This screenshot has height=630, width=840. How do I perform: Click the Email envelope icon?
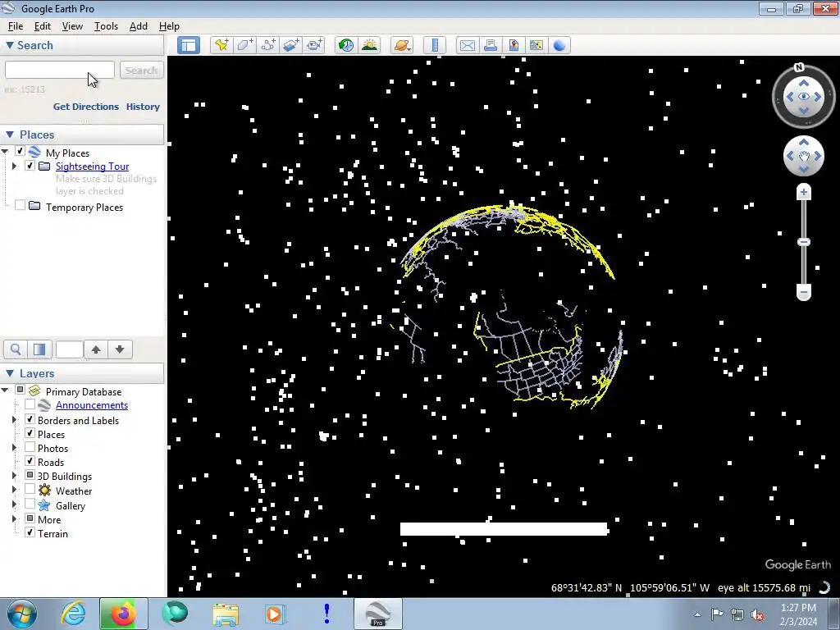[467, 46]
